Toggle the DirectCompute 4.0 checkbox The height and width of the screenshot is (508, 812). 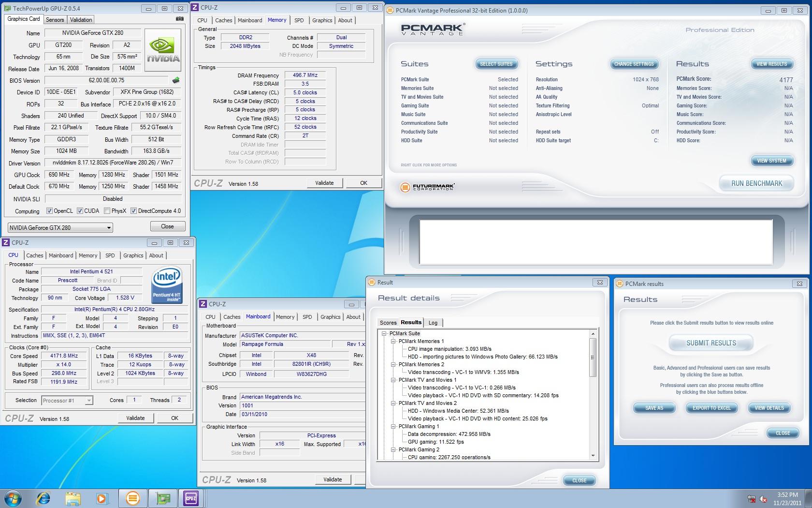[x=133, y=211]
